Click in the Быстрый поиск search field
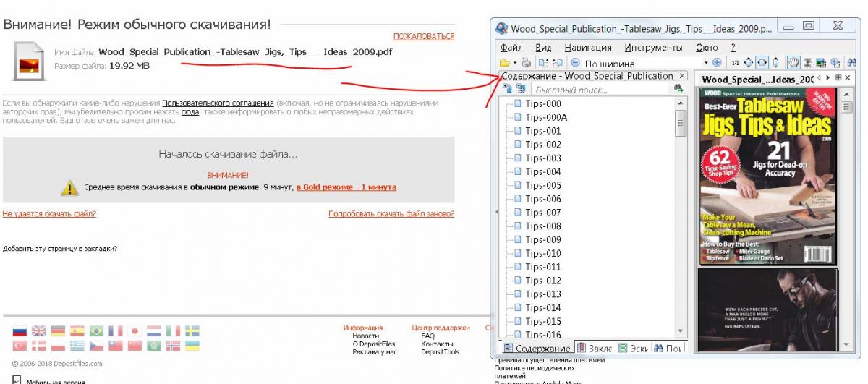 coord(600,90)
